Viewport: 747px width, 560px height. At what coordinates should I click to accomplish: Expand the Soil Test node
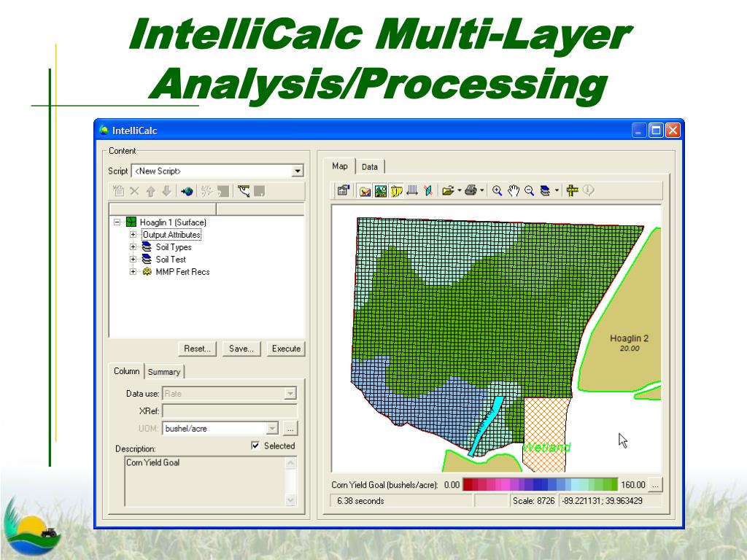133,259
